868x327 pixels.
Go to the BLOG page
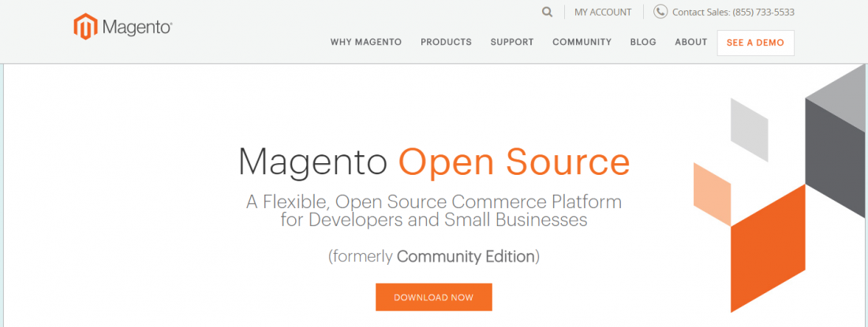[x=643, y=42]
